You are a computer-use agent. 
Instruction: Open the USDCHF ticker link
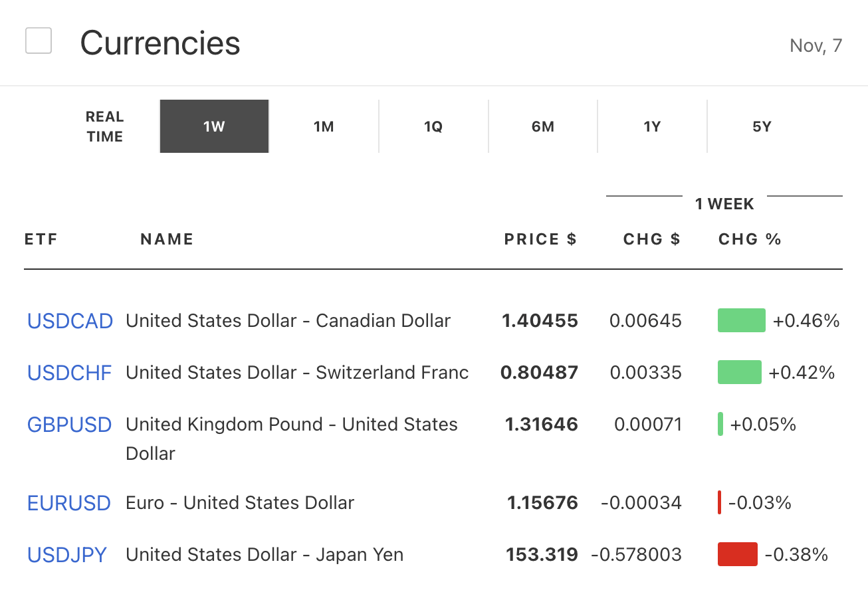69,373
